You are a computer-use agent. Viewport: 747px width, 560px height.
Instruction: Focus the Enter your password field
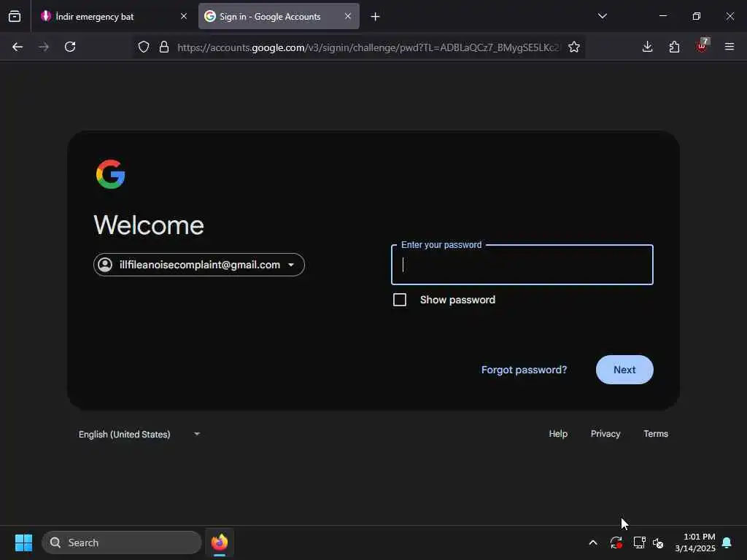click(x=522, y=265)
